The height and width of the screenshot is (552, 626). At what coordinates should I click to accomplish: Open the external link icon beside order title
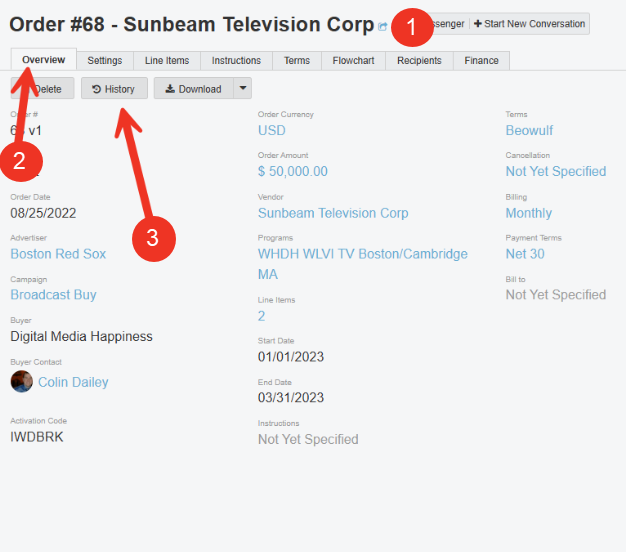click(382, 27)
